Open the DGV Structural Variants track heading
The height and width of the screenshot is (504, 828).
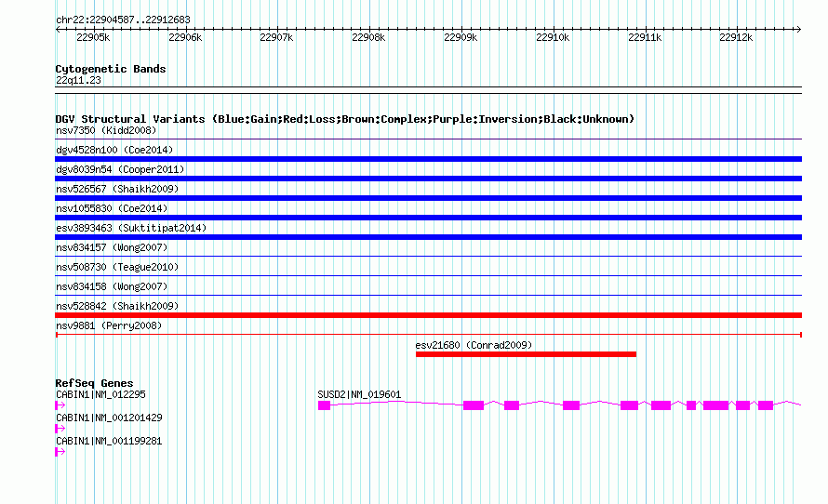(345, 119)
